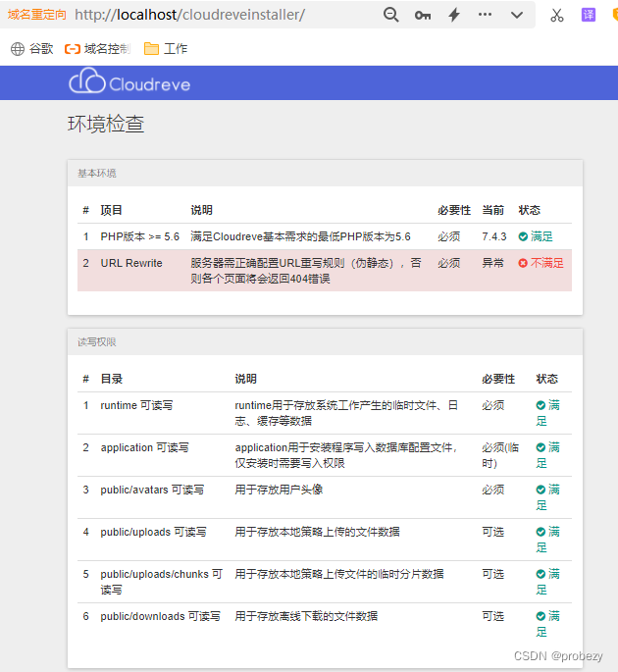Click the PHP版本 >= 5.6 item
618x672 pixels.
139,236
